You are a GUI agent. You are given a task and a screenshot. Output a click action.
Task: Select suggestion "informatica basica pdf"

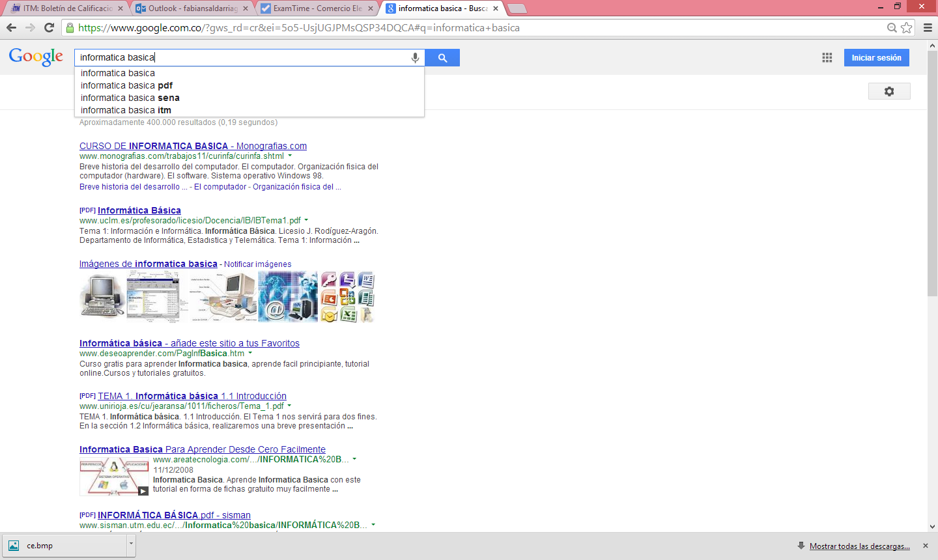[127, 85]
